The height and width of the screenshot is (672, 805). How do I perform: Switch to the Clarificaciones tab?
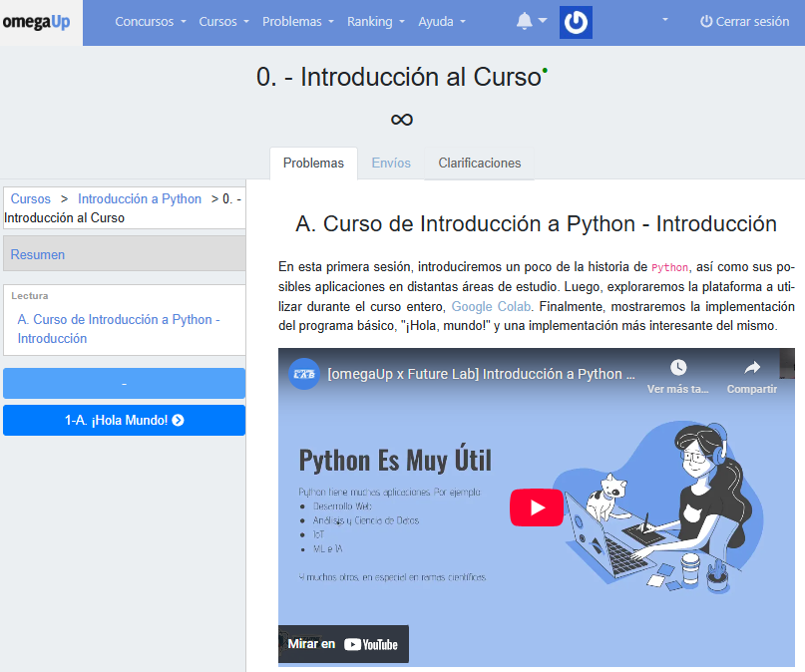pyautogui.click(x=480, y=164)
